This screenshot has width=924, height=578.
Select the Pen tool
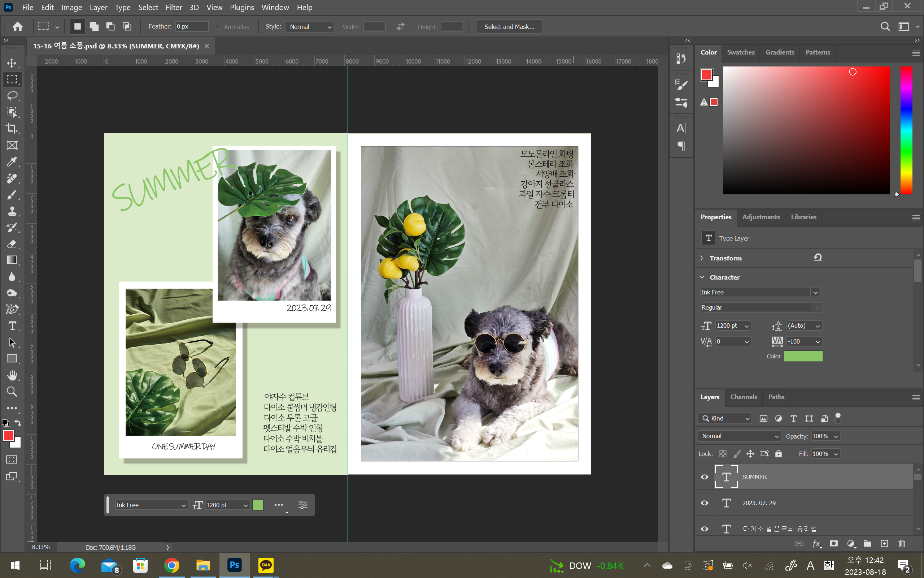pos(12,309)
